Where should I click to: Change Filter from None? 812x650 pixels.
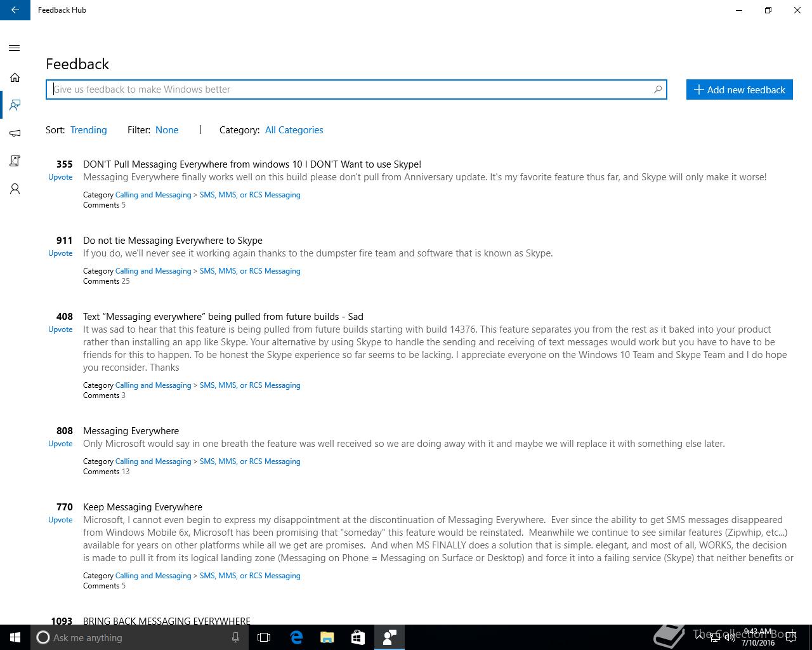(167, 129)
